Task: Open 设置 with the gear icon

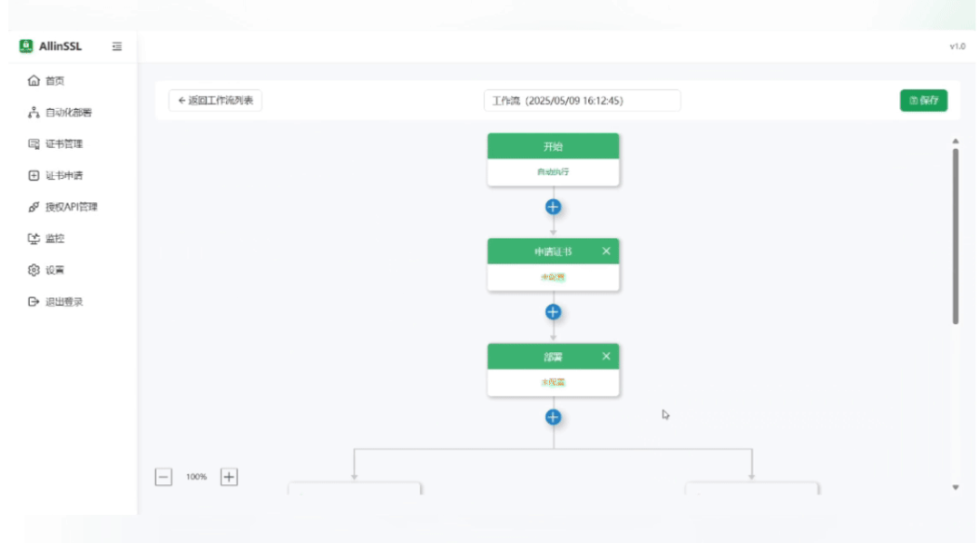Action: click(34, 270)
